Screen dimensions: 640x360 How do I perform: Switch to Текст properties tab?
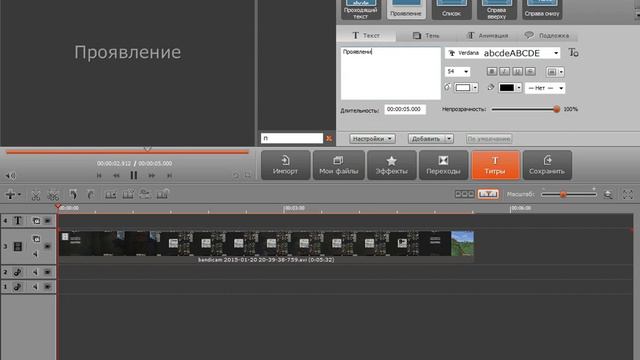click(x=366, y=36)
